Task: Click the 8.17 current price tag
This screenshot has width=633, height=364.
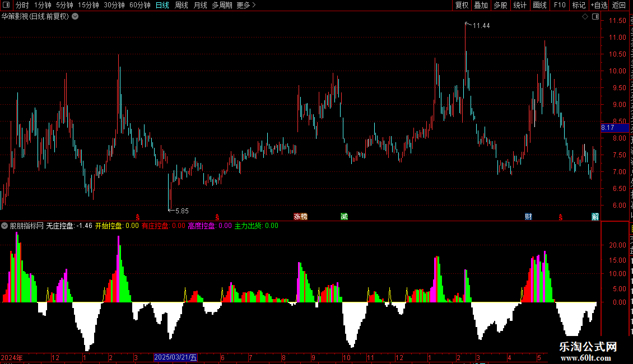Action: (x=615, y=128)
